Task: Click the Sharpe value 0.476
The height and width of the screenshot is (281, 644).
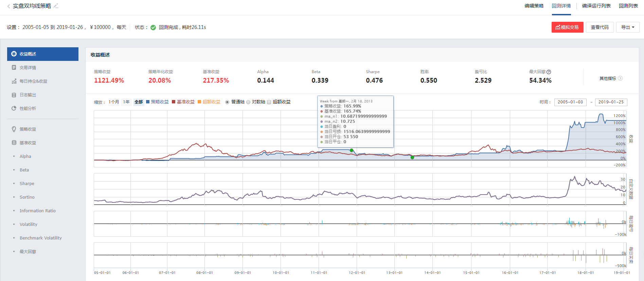Action: click(374, 81)
